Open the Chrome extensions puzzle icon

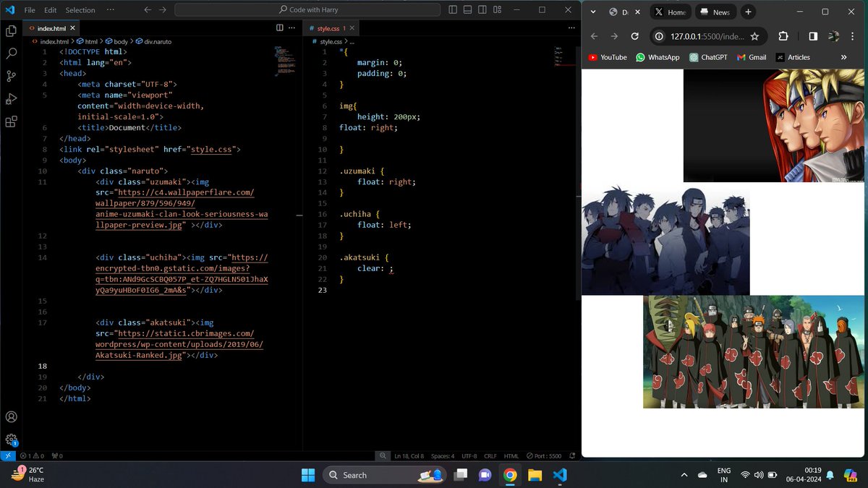click(x=783, y=36)
